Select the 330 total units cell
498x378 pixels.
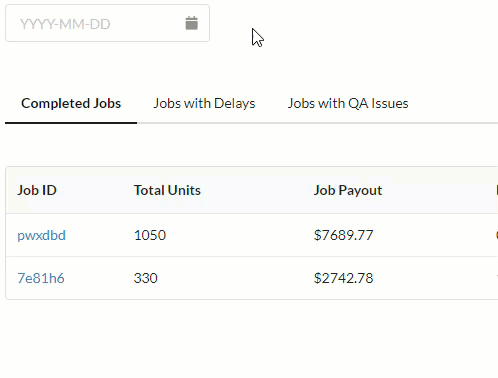[146, 278]
